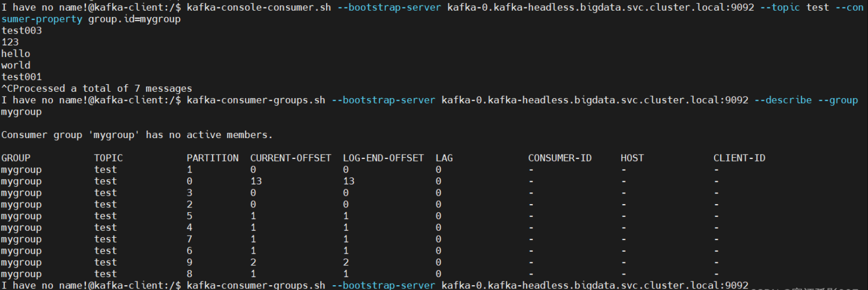This screenshot has height=290, width=868.
Task: Click the --describe flag in the command
Action: coord(783,100)
